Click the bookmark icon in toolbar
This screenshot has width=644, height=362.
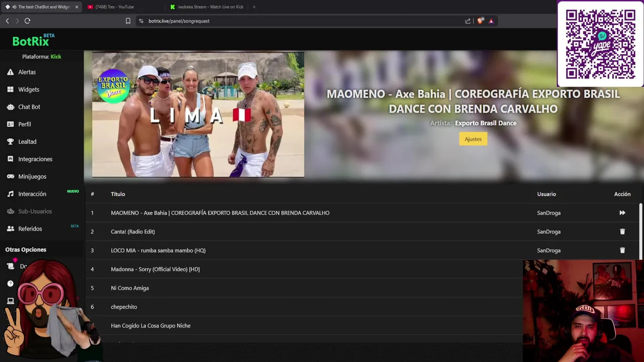pyautogui.click(x=128, y=21)
